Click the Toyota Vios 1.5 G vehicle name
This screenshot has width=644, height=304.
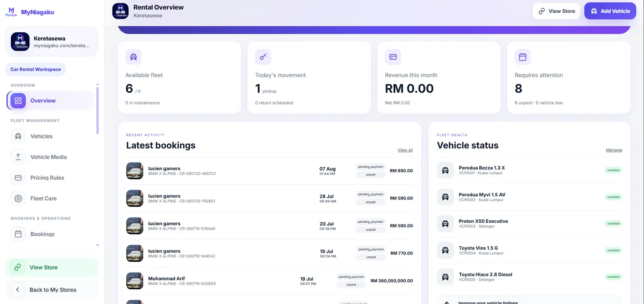click(x=478, y=248)
